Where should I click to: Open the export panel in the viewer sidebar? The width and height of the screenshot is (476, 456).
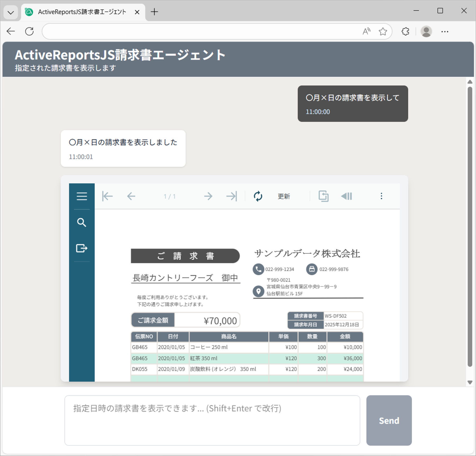coord(82,248)
